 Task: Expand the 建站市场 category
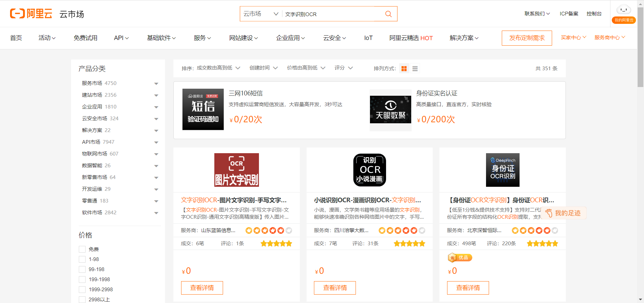[156, 95]
